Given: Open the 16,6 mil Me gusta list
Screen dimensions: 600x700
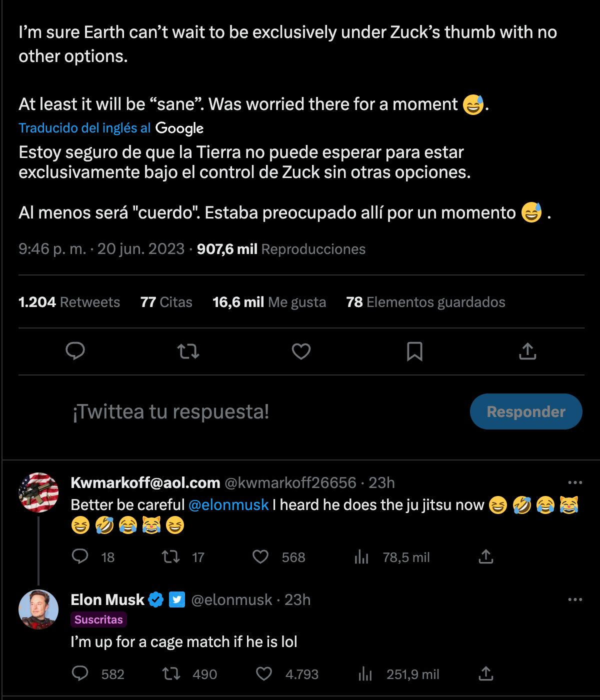Looking at the screenshot, I should 269,302.
